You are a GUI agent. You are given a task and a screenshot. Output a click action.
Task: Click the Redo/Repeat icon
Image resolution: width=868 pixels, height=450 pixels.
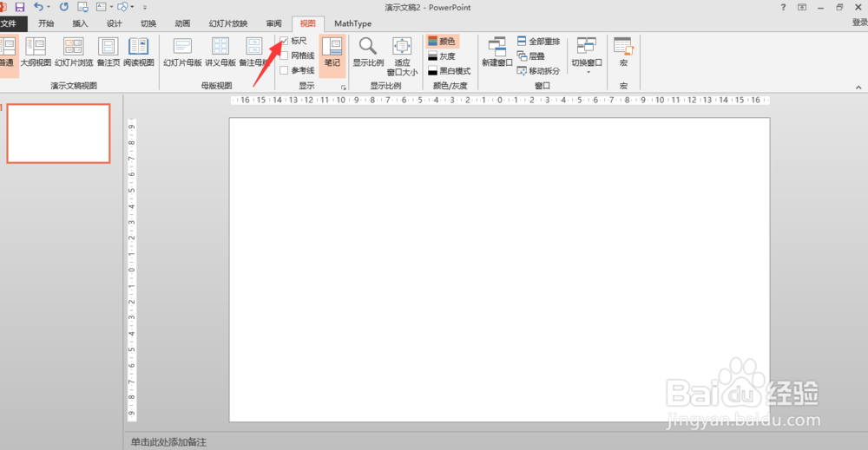64,7
